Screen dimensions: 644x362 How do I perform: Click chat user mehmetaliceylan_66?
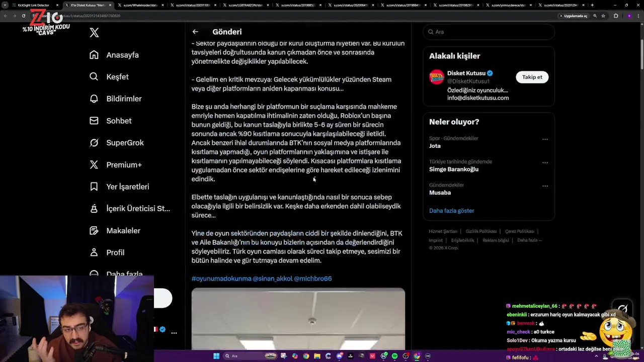[x=535, y=306]
